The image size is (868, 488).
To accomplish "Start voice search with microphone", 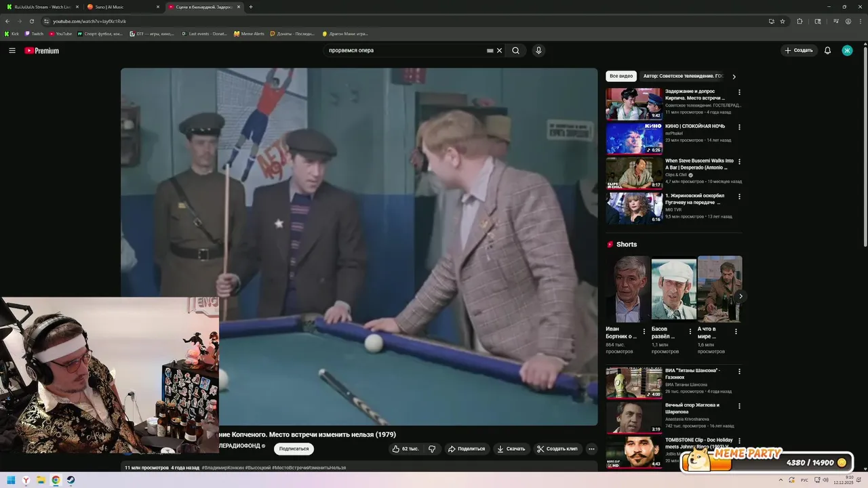I will click(538, 50).
